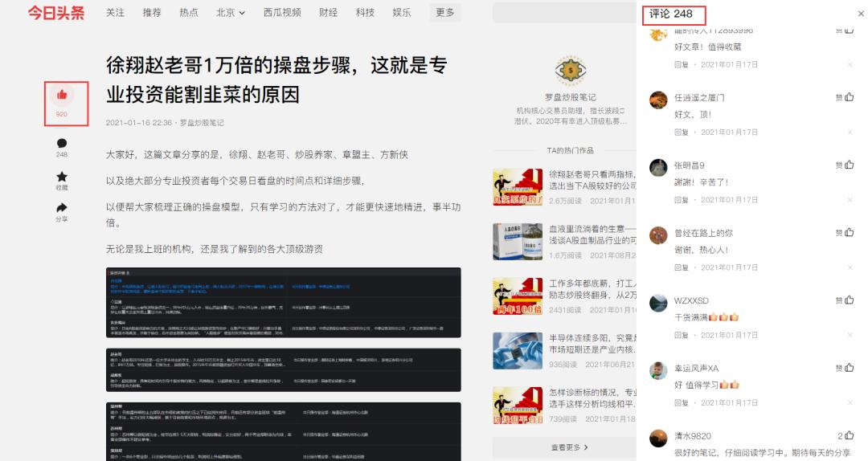Close the comments panel

coord(861,14)
